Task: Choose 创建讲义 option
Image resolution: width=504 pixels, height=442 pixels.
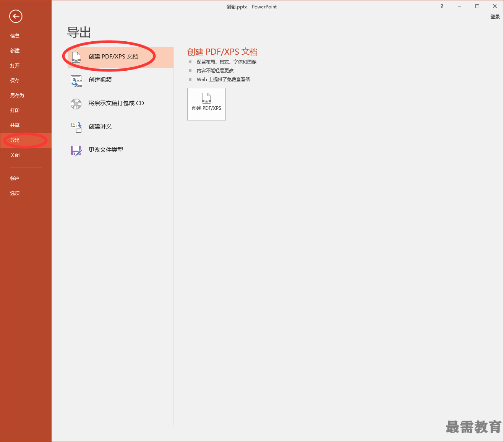Action: click(x=120, y=127)
